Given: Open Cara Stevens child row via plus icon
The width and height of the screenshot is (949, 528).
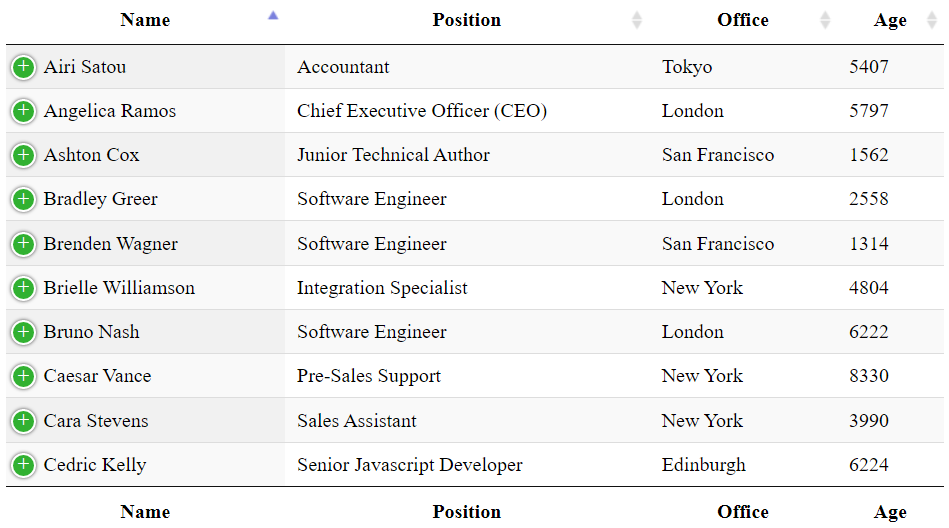Looking at the screenshot, I should pyautogui.click(x=24, y=420).
